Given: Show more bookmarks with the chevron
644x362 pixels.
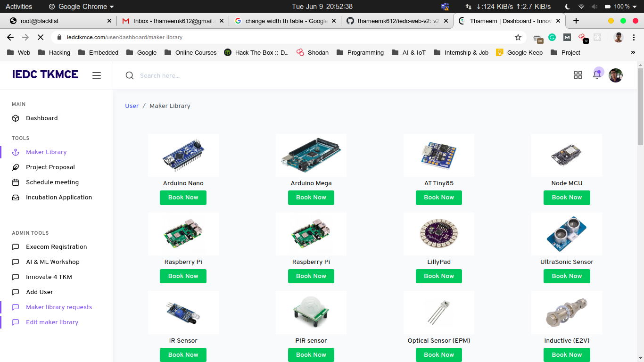Looking at the screenshot, I should pyautogui.click(x=633, y=52).
